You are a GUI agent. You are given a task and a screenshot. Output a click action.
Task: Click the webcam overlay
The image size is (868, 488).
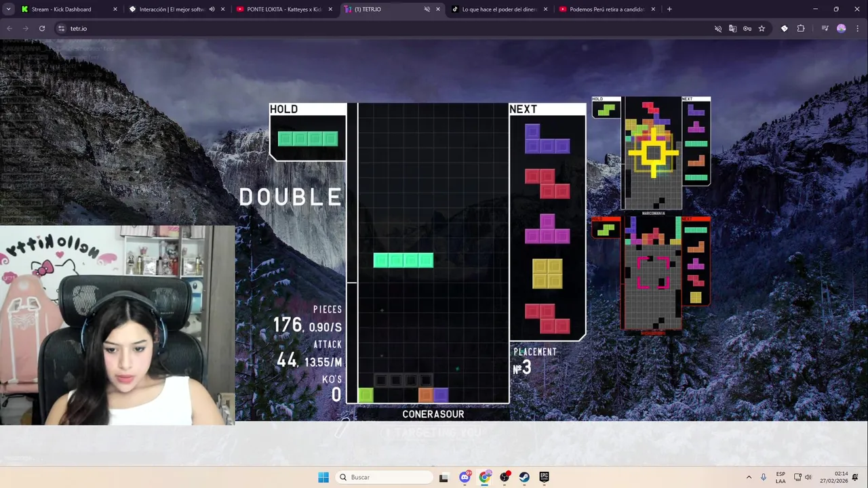click(117, 325)
